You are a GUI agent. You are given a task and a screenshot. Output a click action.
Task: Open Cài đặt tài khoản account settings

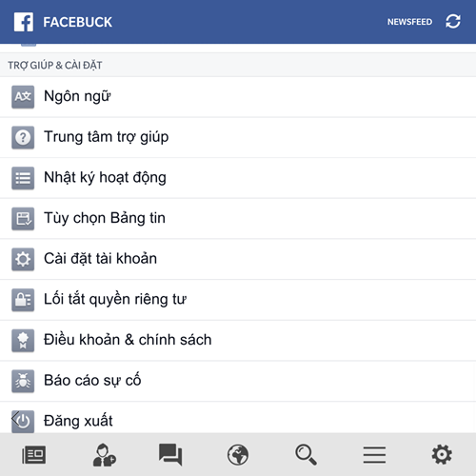tap(238, 259)
